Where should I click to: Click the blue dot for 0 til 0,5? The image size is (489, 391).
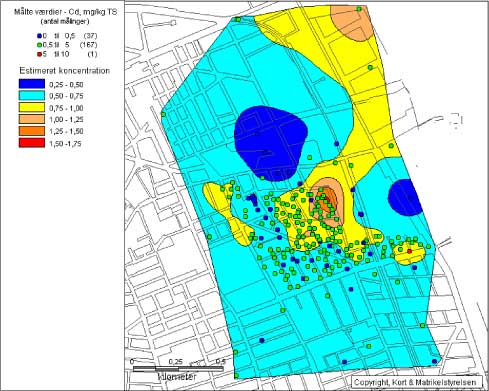coord(40,36)
